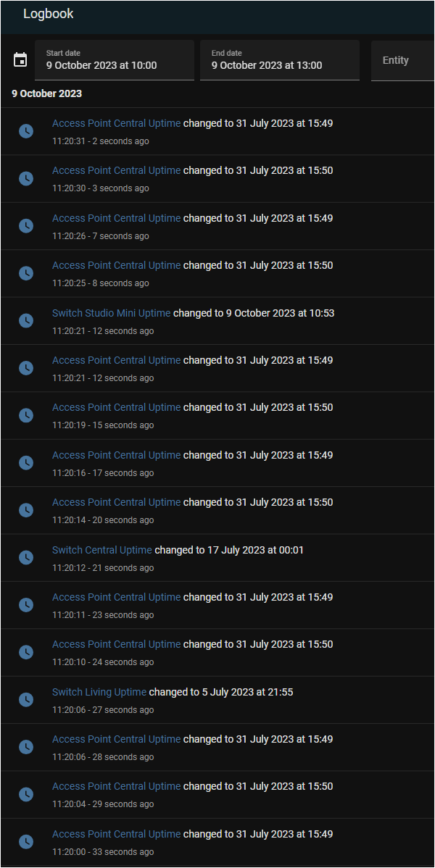Open Switch Living Uptime entity link

coord(99,692)
